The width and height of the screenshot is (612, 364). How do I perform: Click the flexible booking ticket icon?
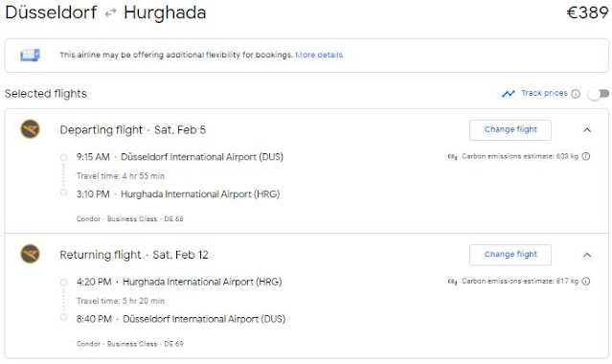pos(30,55)
